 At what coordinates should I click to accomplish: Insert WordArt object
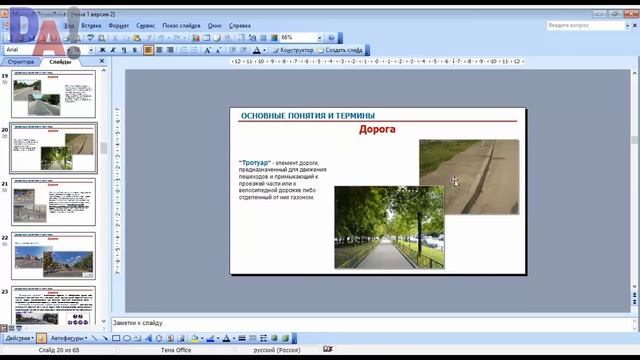pos(148,338)
